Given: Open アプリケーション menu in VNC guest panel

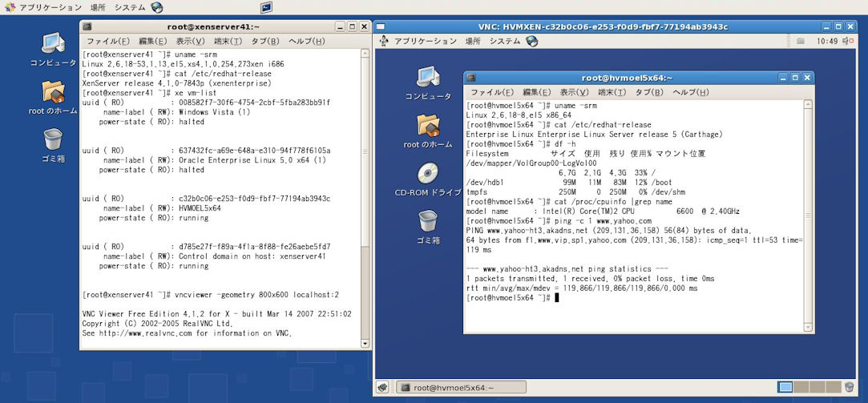Looking at the screenshot, I should [x=425, y=41].
